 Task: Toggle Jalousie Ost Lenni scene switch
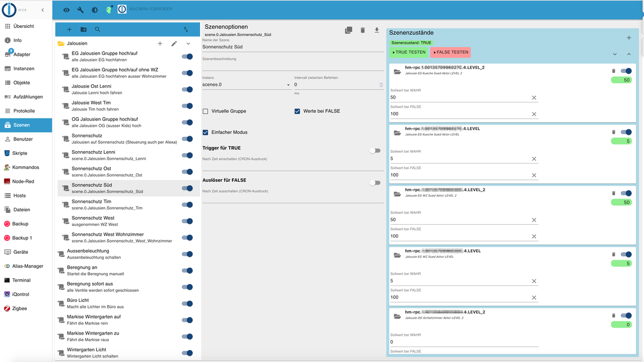(x=187, y=90)
